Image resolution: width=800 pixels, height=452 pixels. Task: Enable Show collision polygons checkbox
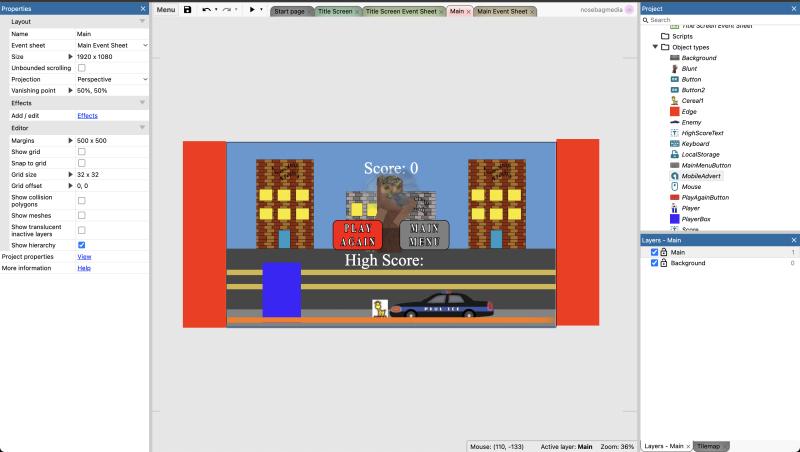pyautogui.click(x=82, y=200)
